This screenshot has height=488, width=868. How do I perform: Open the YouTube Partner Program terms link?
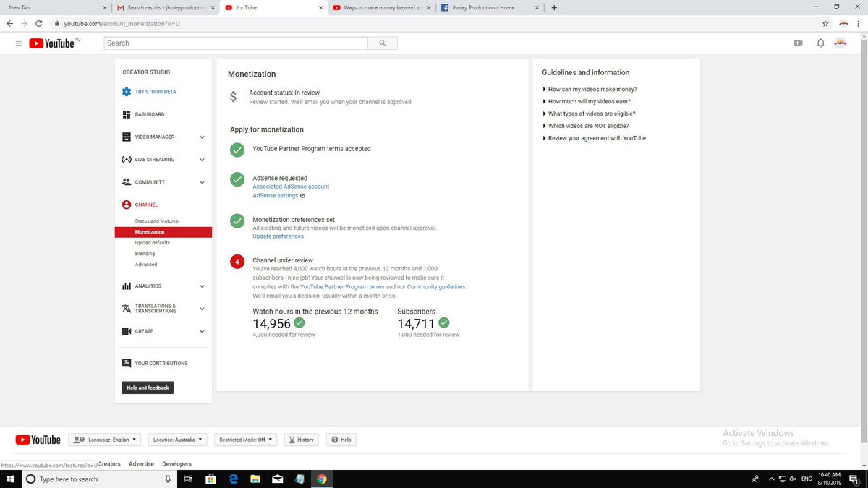click(342, 287)
